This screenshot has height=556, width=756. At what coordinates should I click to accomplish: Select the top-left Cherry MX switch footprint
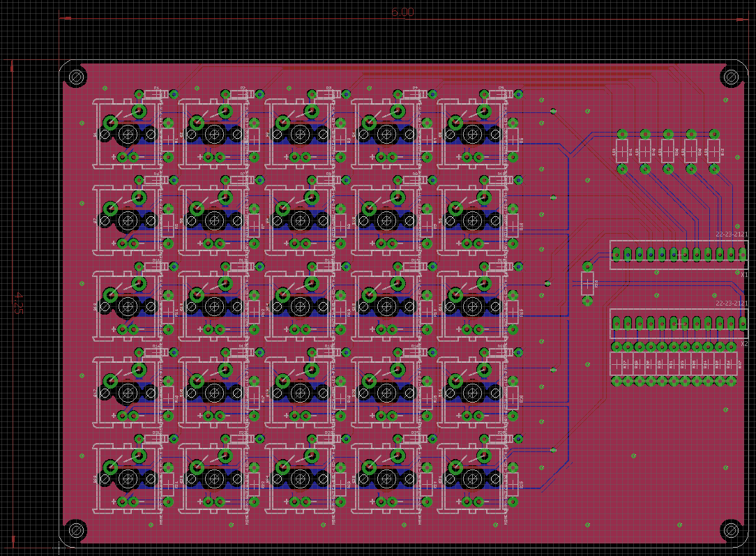(x=128, y=134)
